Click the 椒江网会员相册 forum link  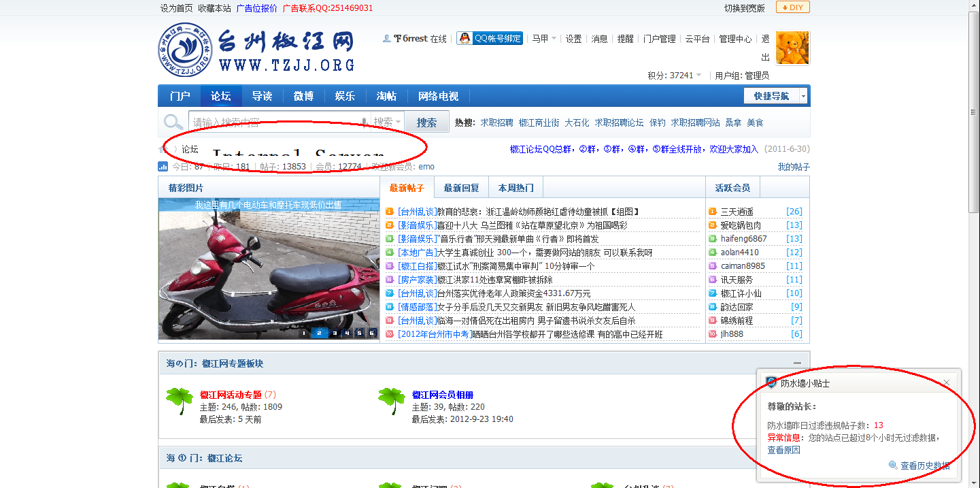click(443, 395)
